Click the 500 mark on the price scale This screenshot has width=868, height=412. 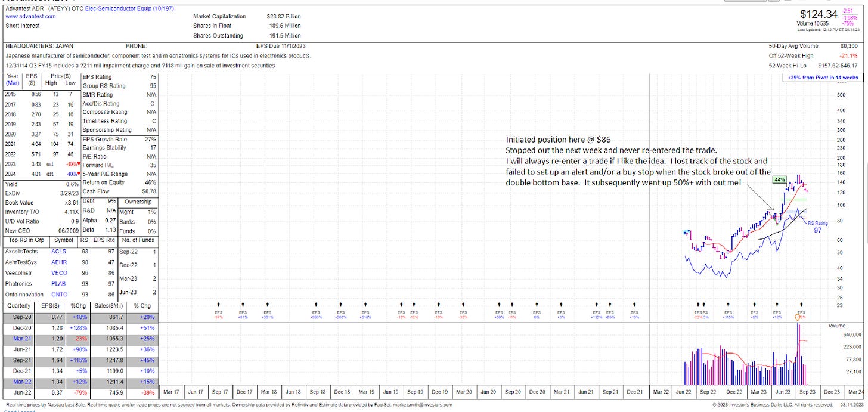pos(842,95)
